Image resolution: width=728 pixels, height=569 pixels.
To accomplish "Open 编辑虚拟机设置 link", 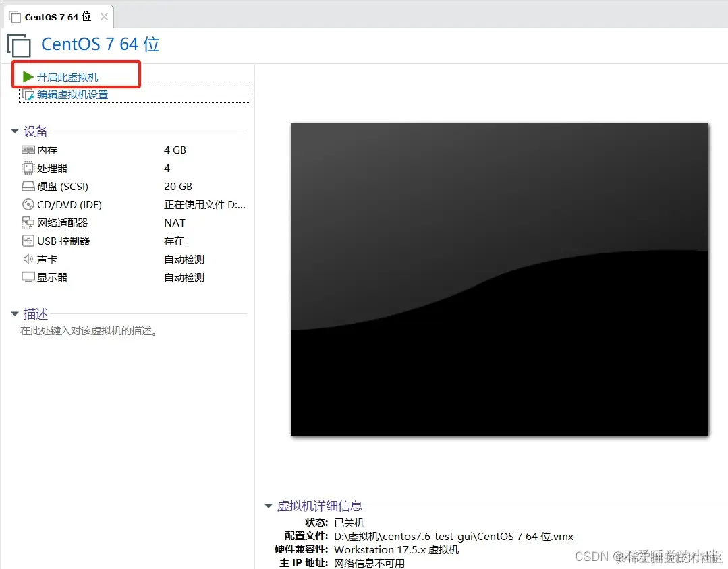I will click(x=72, y=94).
